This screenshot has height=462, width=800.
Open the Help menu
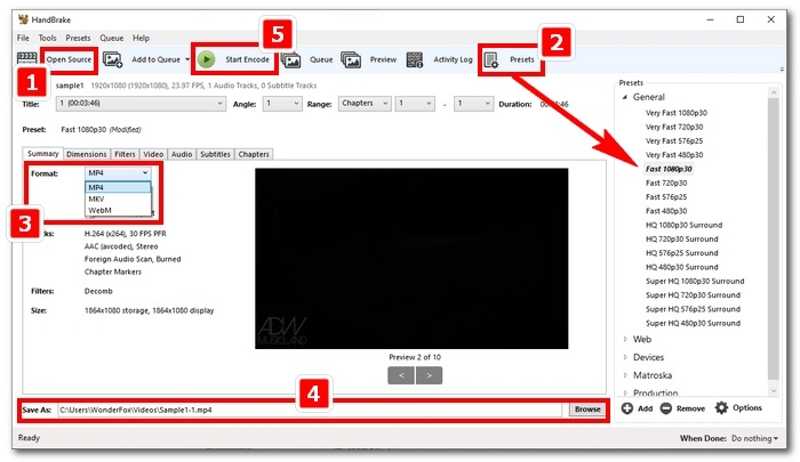coord(141,38)
